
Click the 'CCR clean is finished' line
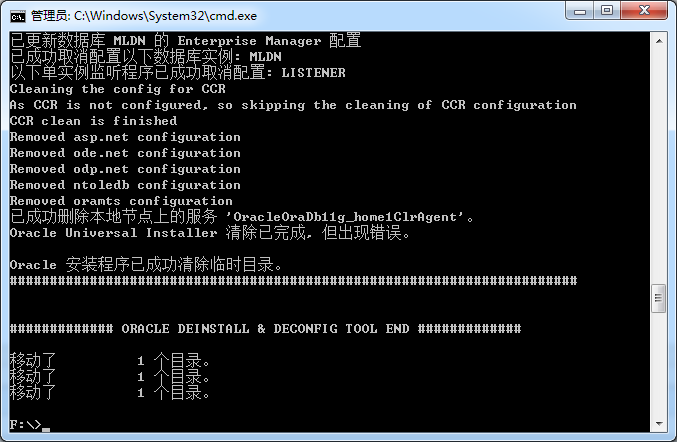click(93, 121)
